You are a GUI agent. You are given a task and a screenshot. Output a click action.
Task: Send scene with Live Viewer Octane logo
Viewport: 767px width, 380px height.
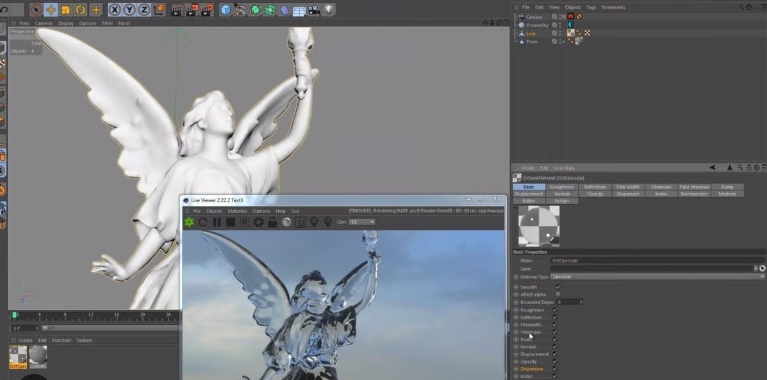click(189, 223)
